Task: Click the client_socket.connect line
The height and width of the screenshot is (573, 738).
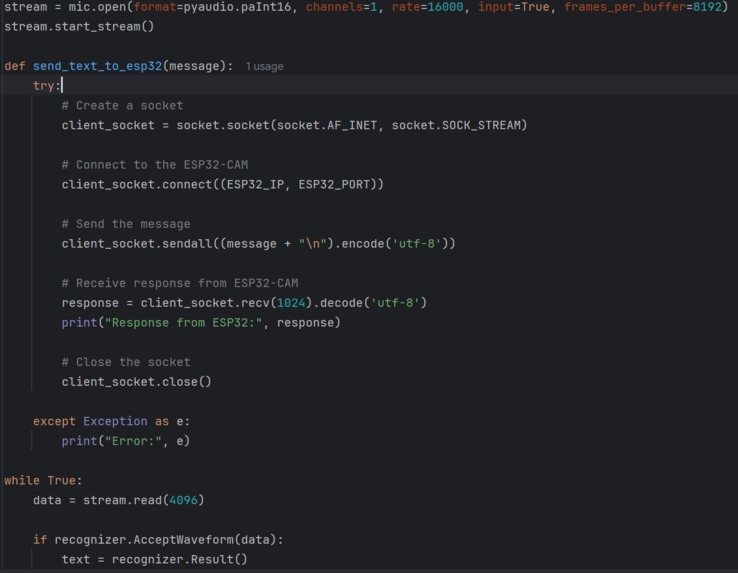Action: [223, 185]
